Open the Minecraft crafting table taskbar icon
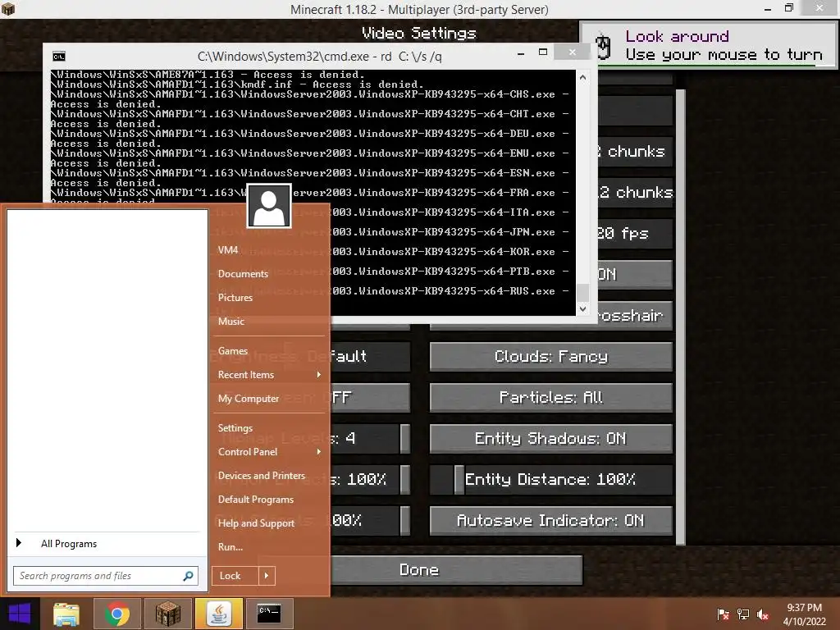This screenshot has height=630, width=840. coord(167,614)
